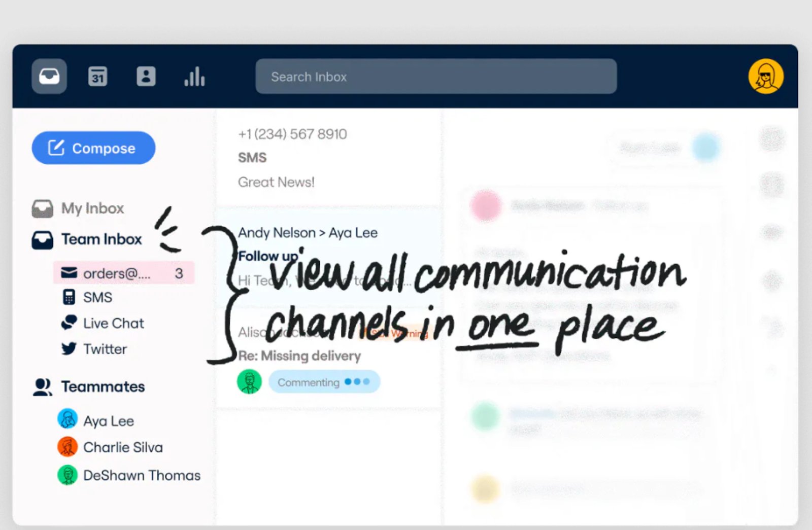Screen dimensions: 812x530
Task: Click the user profile avatar
Action: (765, 77)
